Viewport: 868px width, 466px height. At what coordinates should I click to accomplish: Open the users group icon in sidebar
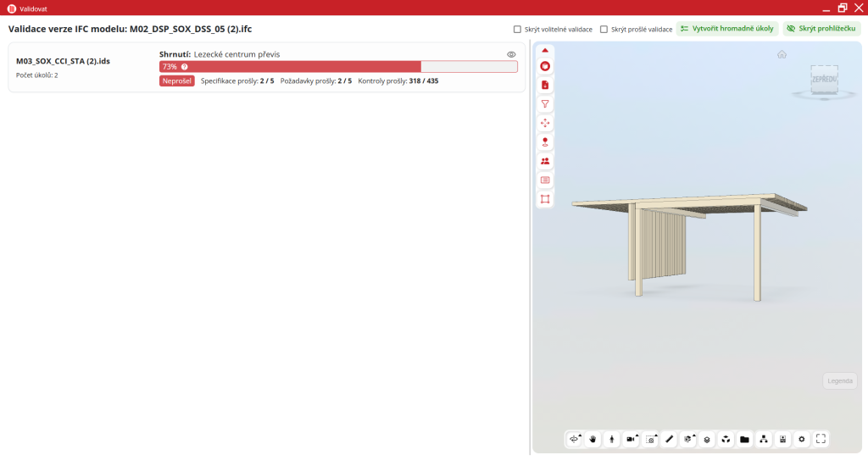pos(545,161)
